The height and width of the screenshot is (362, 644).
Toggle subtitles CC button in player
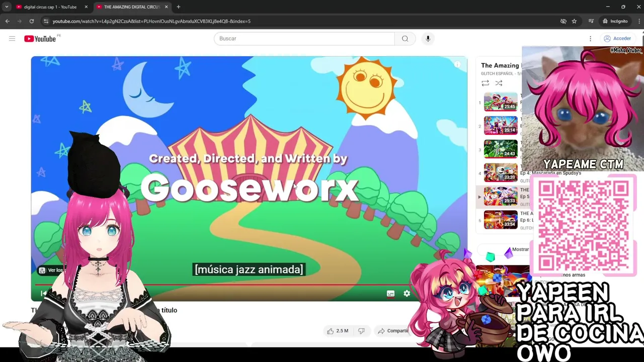(390, 294)
